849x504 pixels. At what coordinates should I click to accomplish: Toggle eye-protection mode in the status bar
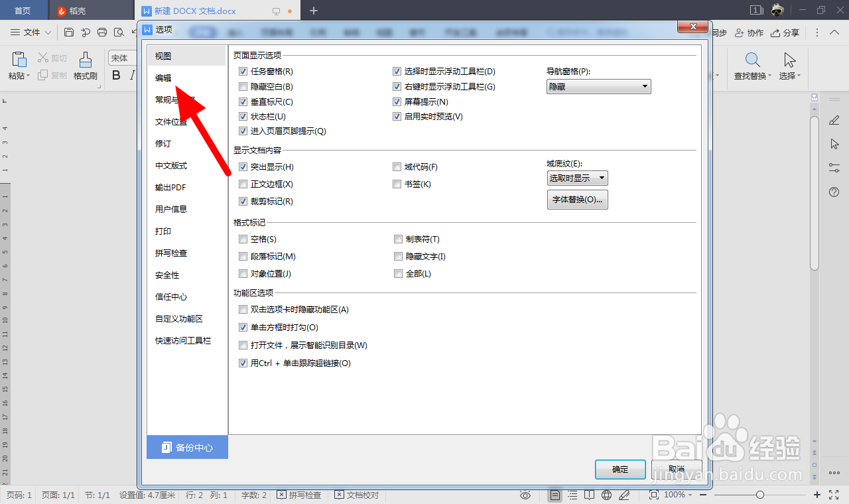[x=524, y=494]
